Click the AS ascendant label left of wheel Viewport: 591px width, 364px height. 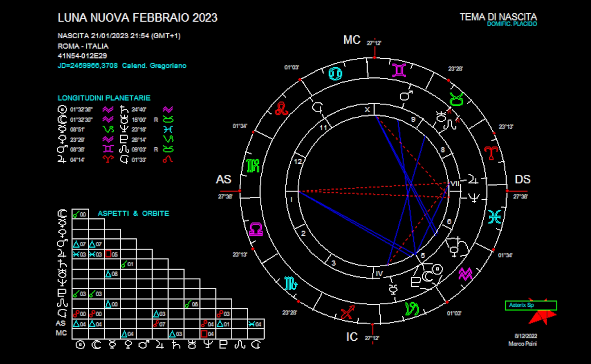[x=224, y=179]
